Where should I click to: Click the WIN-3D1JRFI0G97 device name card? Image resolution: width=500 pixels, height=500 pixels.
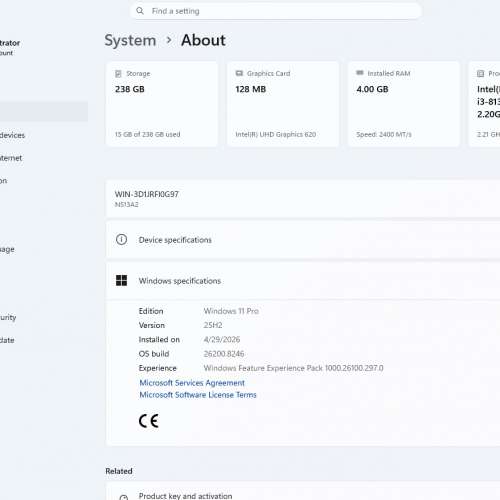tap(303, 199)
